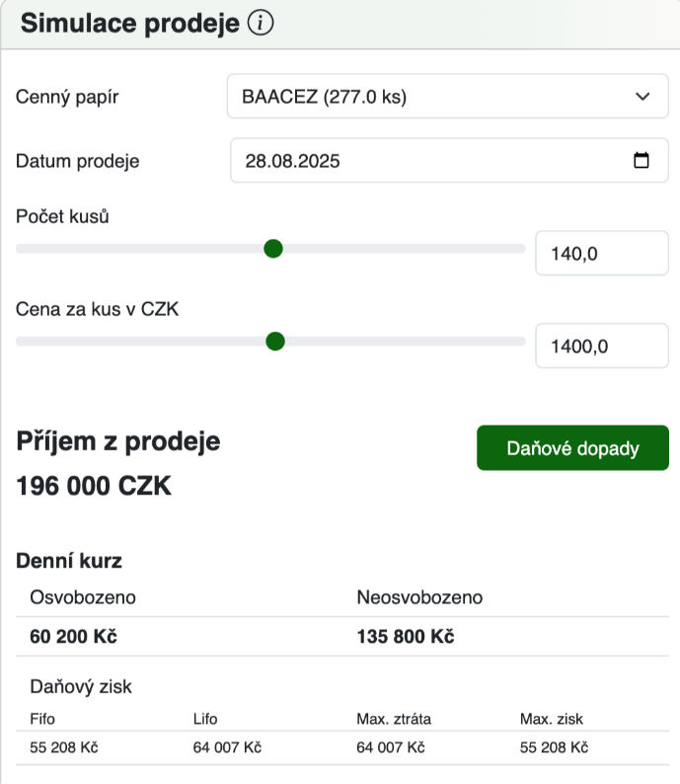This screenshot has height=784, width=680.
Task: Expand the Cenný papír dropdown chevron
Action: (642, 97)
